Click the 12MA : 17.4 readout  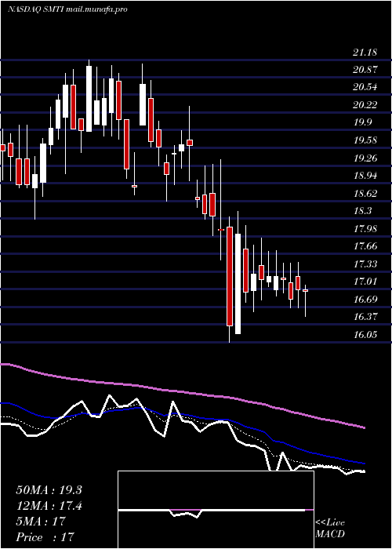(49, 507)
